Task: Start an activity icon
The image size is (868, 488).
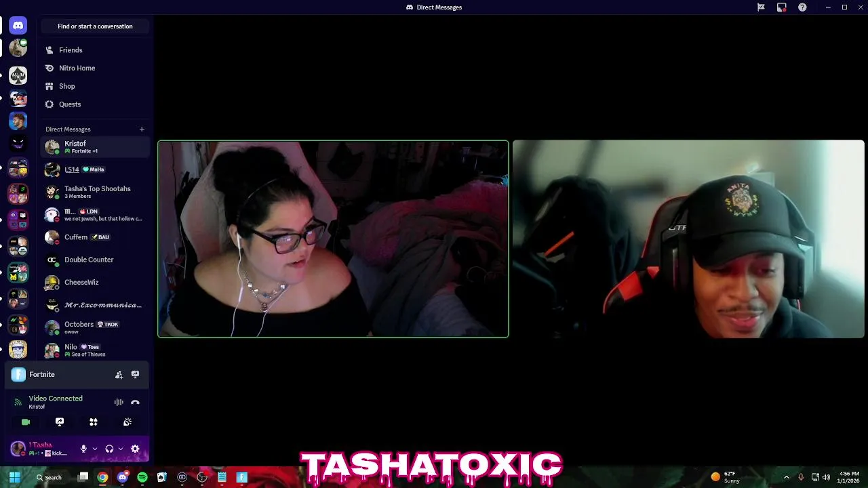Action: [94, 422]
